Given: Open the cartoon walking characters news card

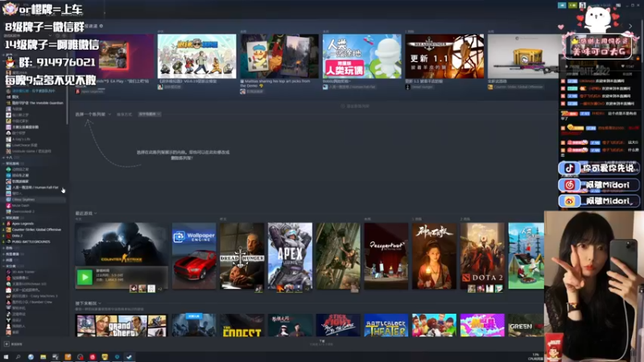Looking at the screenshot, I should [196, 56].
